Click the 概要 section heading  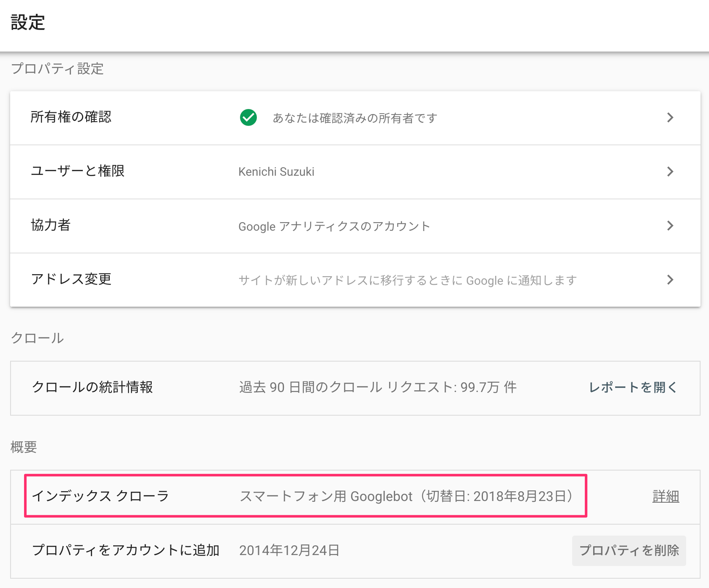pyautogui.click(x=24, y=447)
